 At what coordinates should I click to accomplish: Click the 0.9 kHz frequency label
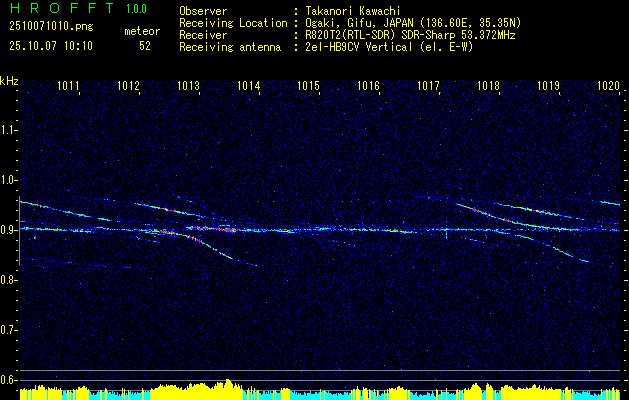[x=8, y=230]
